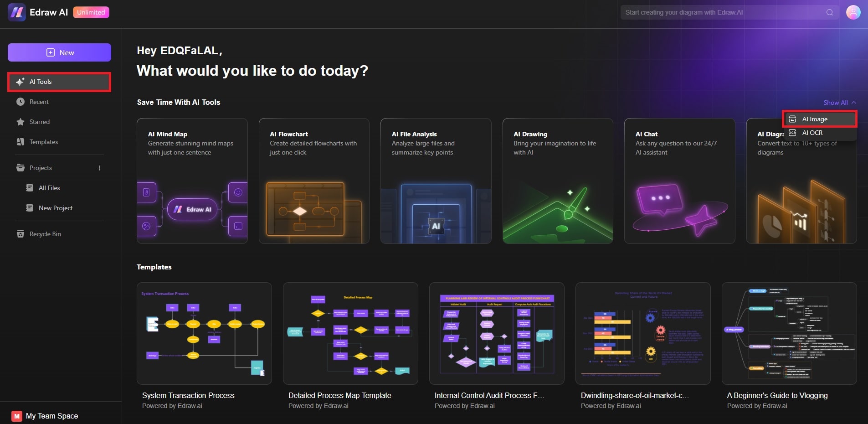The height and width of the screenshot is (424, 868).
Task: Click the AI Image icon
Action: [x=792, y=119]
